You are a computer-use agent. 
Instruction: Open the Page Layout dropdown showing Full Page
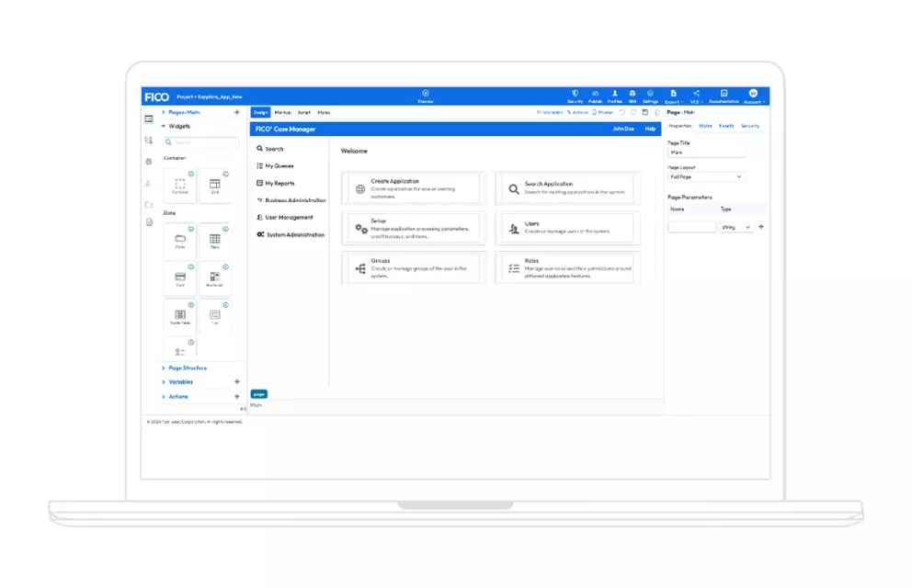coord(707,176)
